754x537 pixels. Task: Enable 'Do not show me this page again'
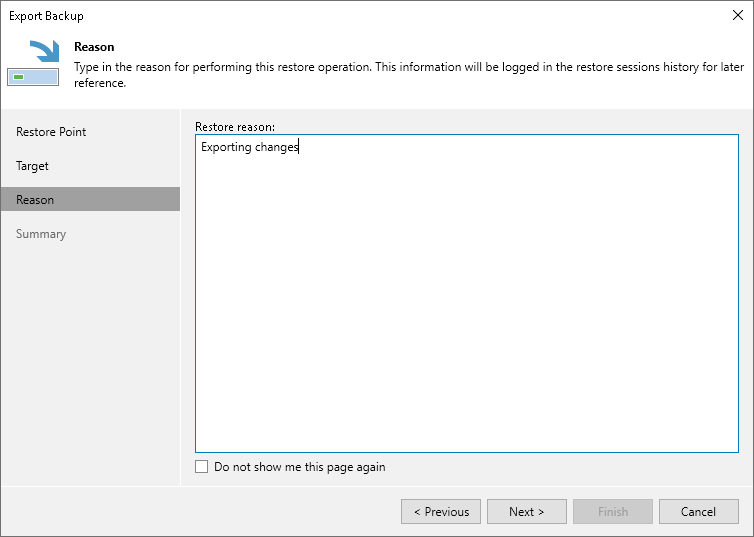(202, 467)
